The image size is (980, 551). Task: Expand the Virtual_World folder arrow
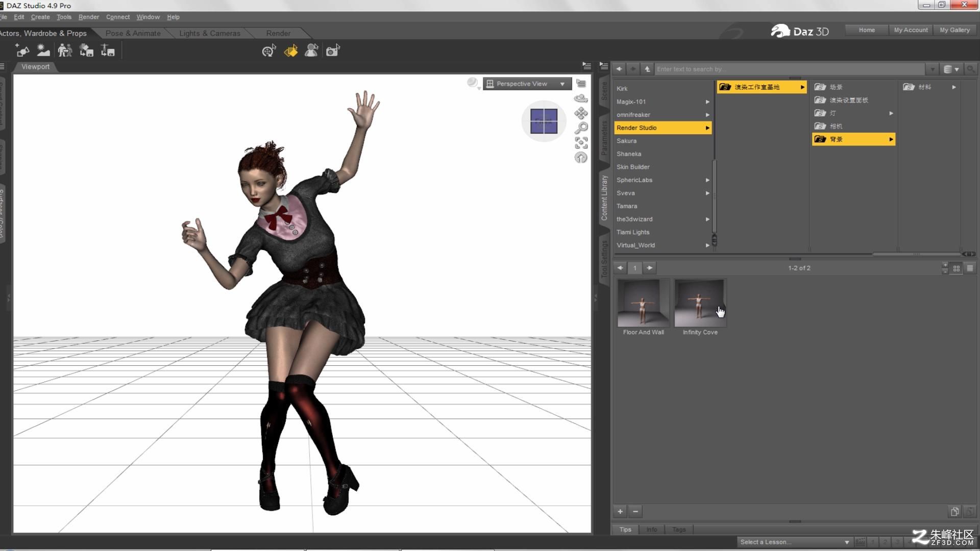[x=707, y=245]
